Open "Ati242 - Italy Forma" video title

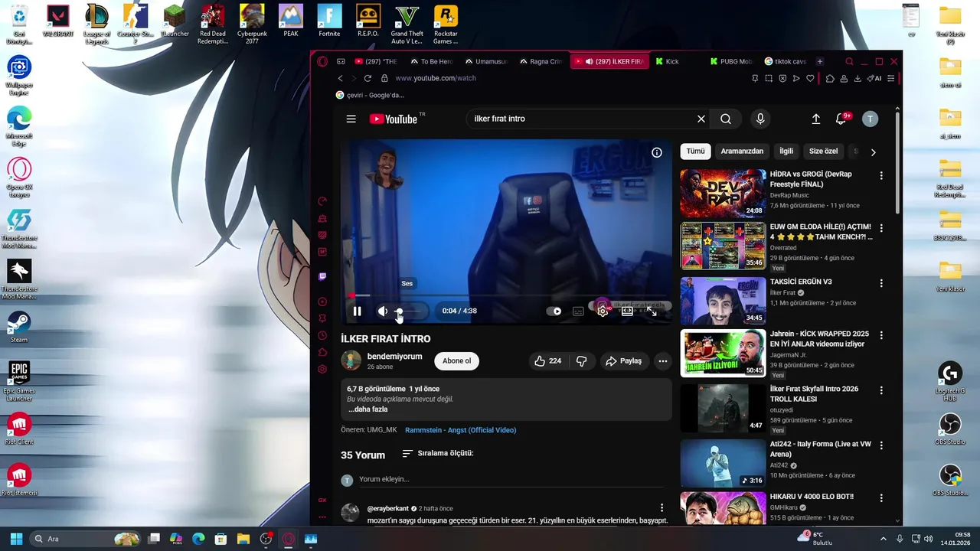[820, 449]
